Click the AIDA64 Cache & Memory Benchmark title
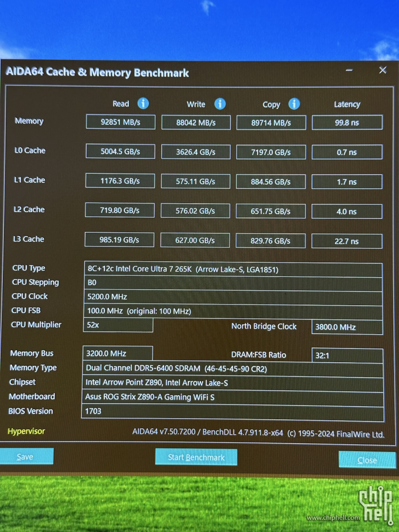This screenshot has width=399, height=532. pyautogui.click(x=97, y=73)
